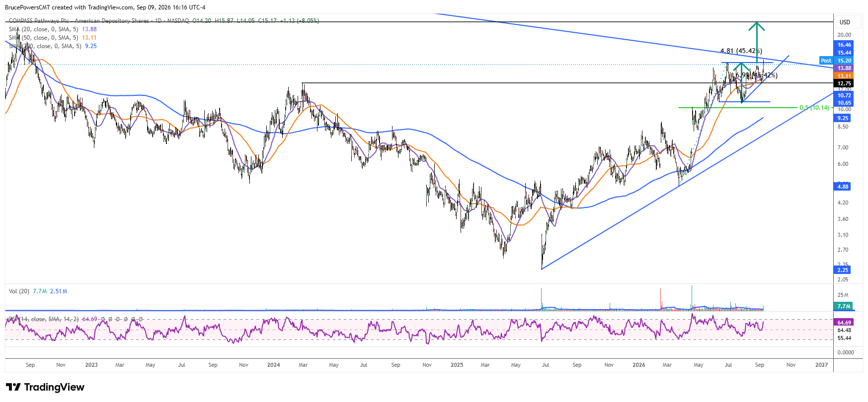Click the RSI indicator legend label
This screenshot has width=868, height=402.
(x=44, y=319)
